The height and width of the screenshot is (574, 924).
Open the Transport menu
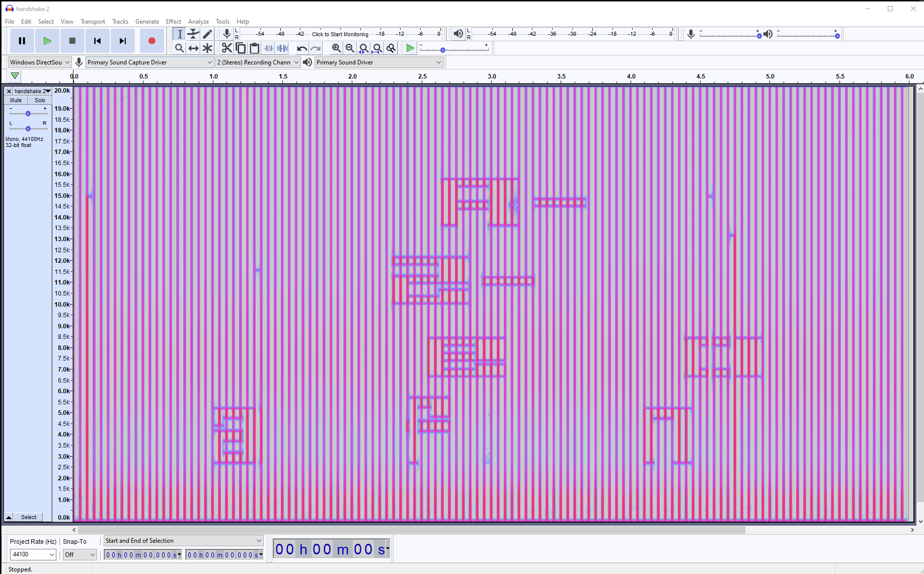tap(93, 22)
